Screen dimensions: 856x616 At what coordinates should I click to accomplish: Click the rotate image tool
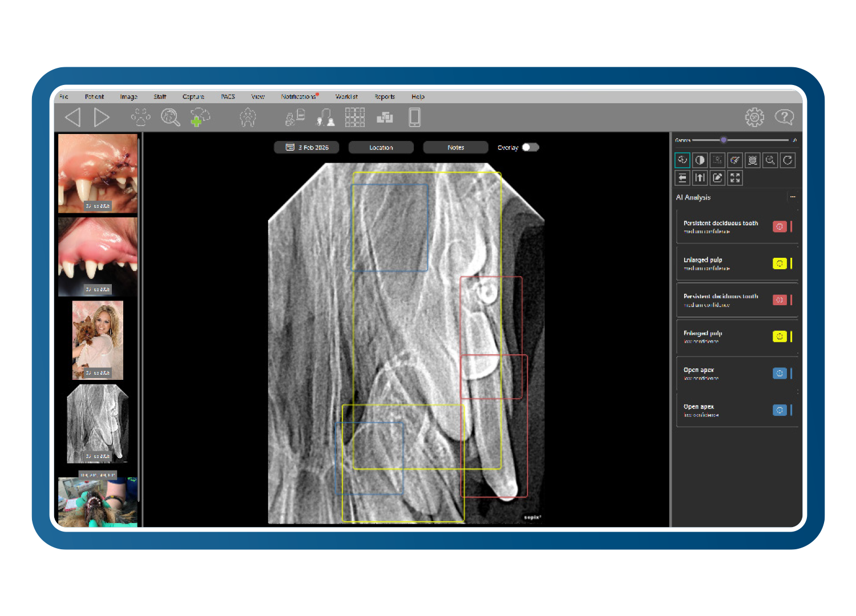point(788,160)
